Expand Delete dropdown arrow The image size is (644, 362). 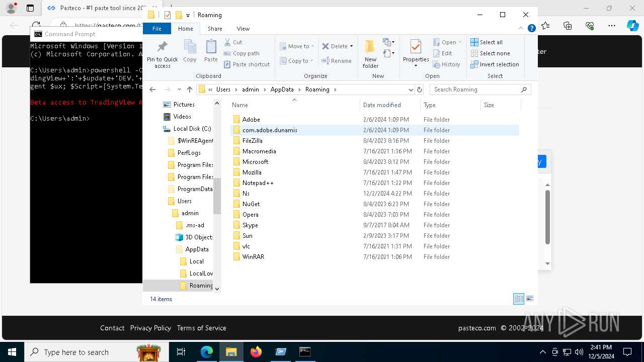pos(351,46)
